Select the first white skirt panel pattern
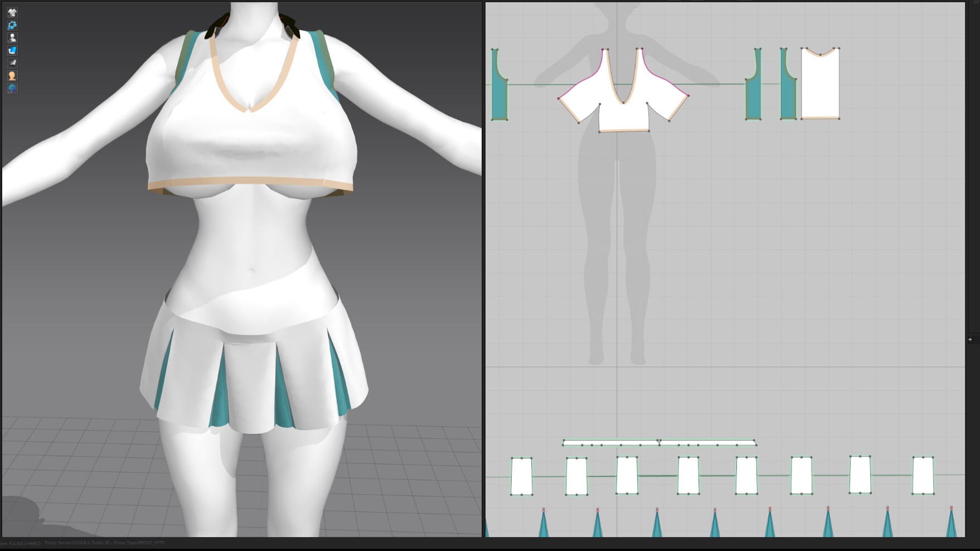The image size is (980, 551). click(x=521, y=476)
